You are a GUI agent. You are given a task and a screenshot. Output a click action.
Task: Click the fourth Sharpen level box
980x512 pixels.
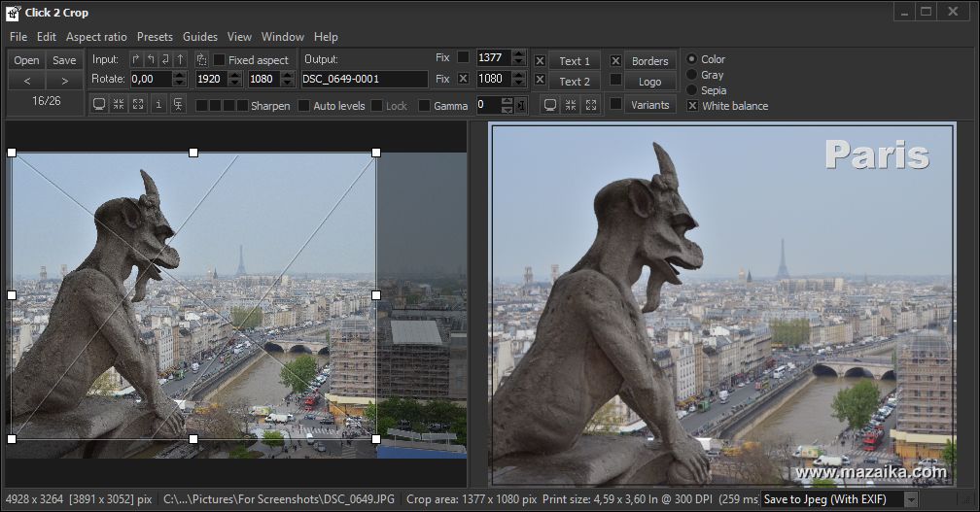click(x=242, y=106)
